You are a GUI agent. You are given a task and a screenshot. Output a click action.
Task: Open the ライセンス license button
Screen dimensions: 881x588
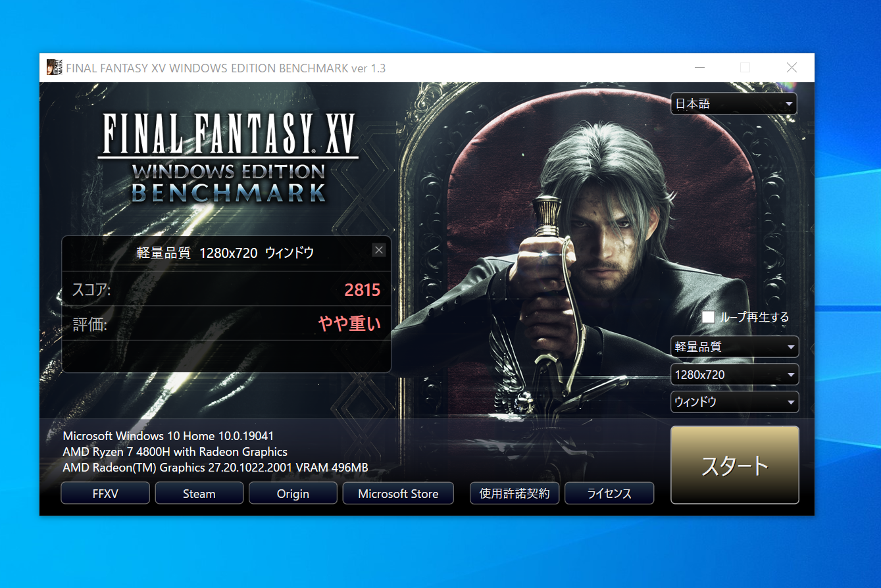pyautogui.click(x=609, y=493)
